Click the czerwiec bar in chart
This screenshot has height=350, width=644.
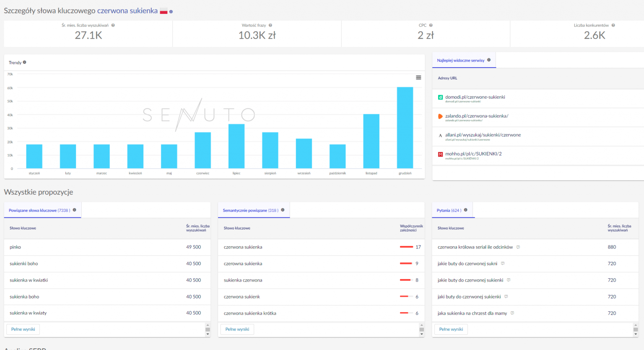pos(203,150)
